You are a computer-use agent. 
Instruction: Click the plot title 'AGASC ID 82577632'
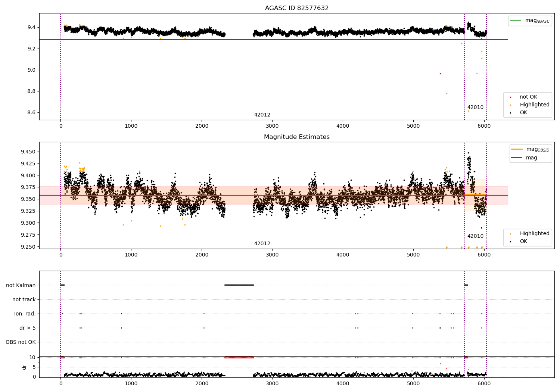coord(297,8)
